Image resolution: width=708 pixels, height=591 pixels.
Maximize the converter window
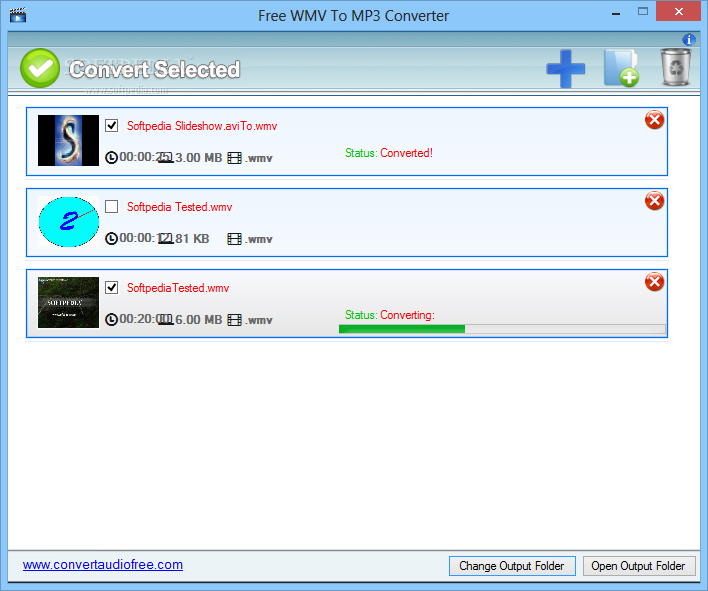tap(643, 12)
